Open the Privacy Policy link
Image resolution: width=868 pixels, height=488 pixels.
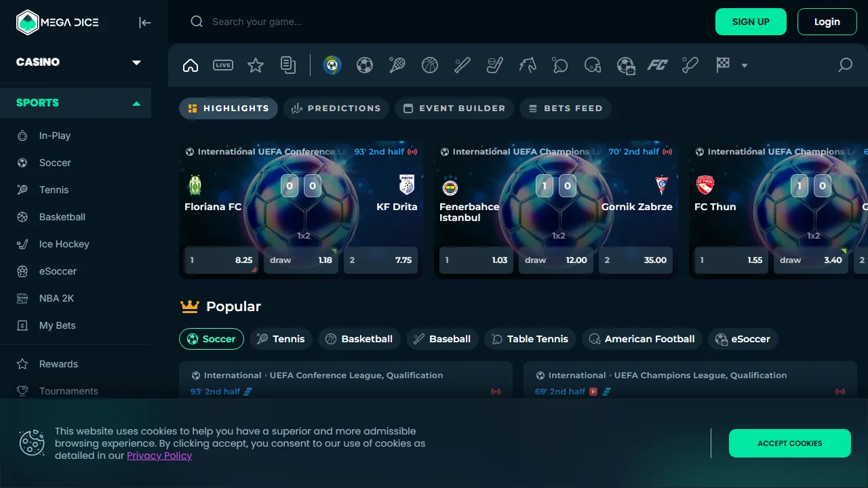click(159, 455)
